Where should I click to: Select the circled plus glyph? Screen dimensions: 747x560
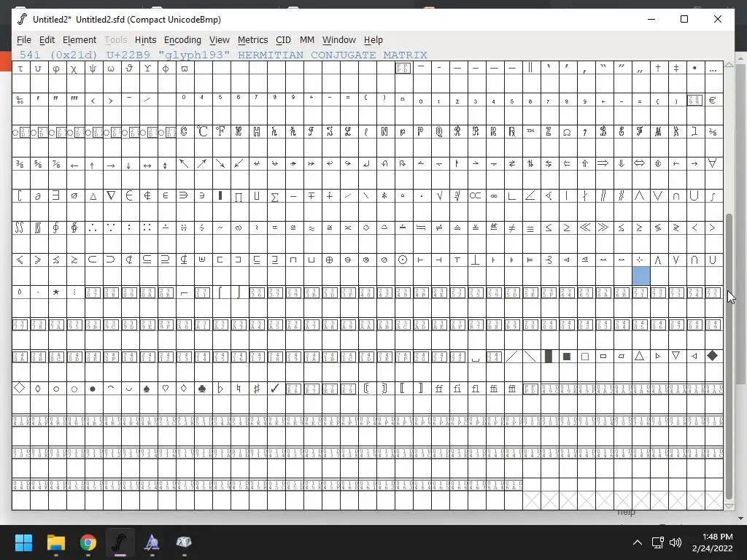[x=329, y=260]
